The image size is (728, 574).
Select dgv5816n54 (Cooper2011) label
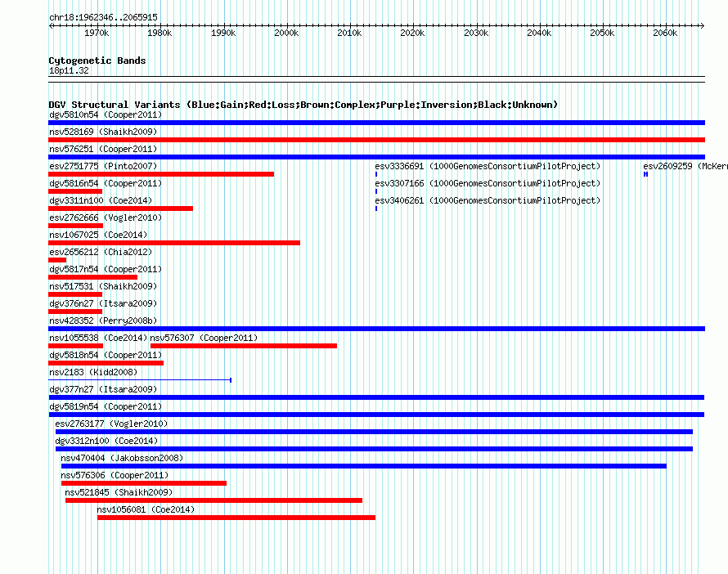tap(106, 183)
